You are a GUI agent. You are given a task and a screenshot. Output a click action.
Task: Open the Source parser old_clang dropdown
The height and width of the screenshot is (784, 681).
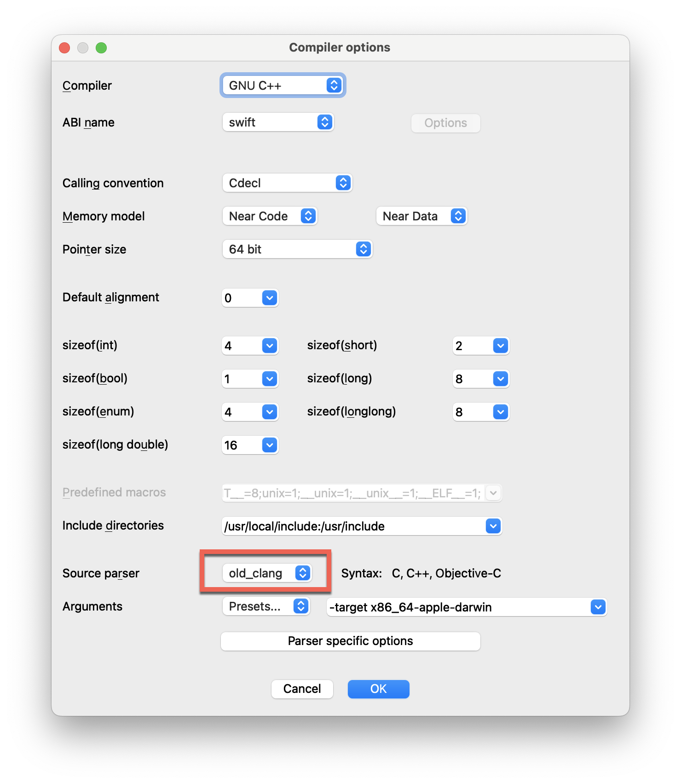(267, 573)
